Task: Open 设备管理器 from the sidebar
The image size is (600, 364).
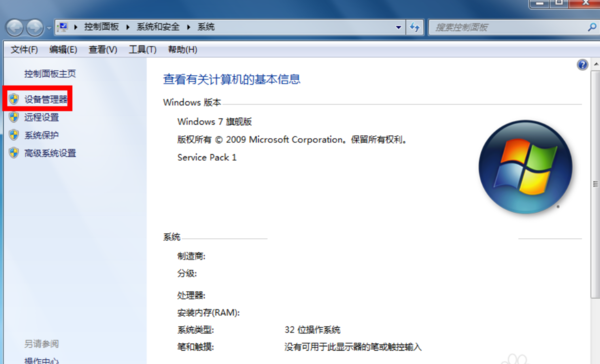Action: tap(46, 100)
